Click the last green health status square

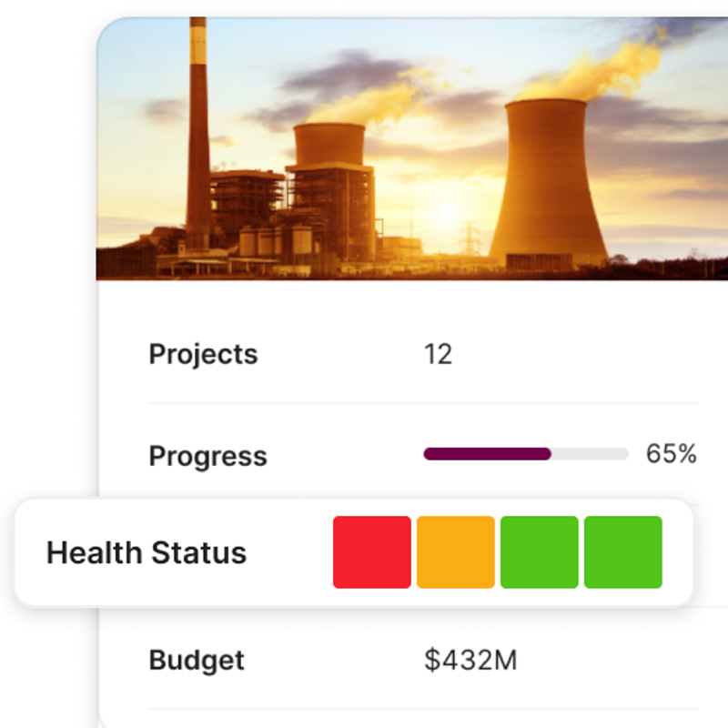(621, 552)
